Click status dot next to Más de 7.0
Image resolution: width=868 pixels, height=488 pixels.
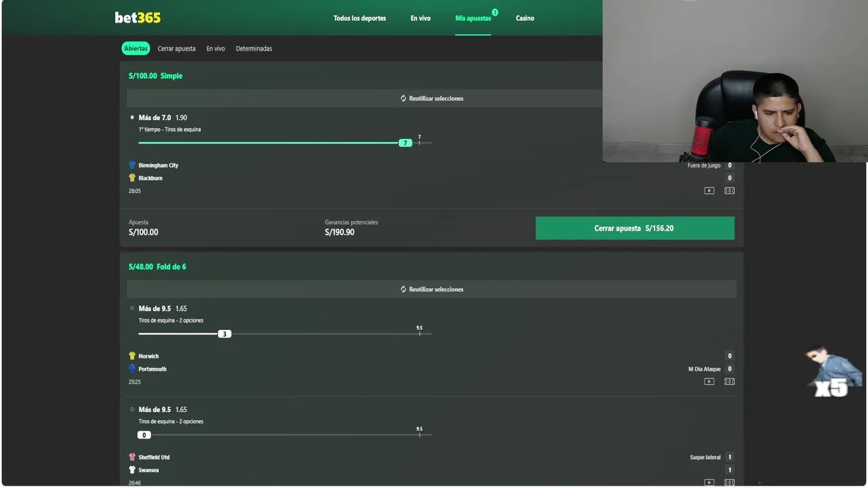click(132, 118)
